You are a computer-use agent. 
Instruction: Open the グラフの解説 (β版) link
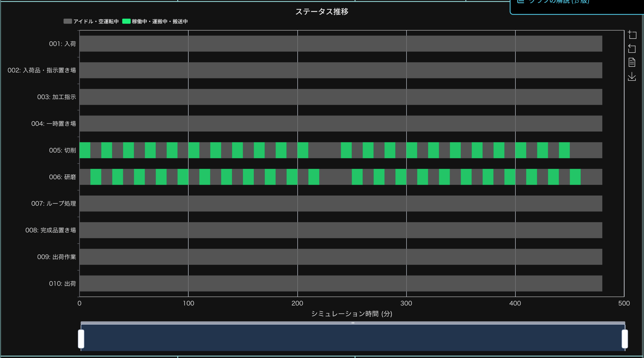[x=559, y=2]
